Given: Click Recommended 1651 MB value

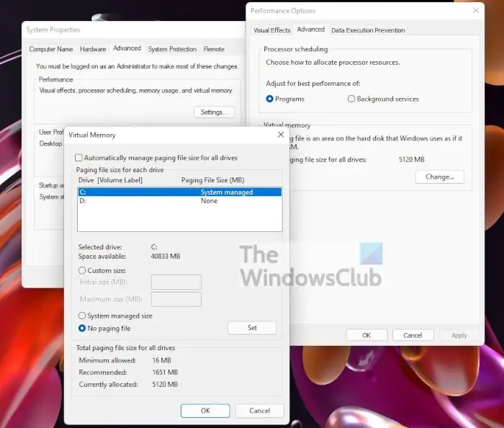Looking at the screenshot, I should pyautogui.click(x=165, y=373).
